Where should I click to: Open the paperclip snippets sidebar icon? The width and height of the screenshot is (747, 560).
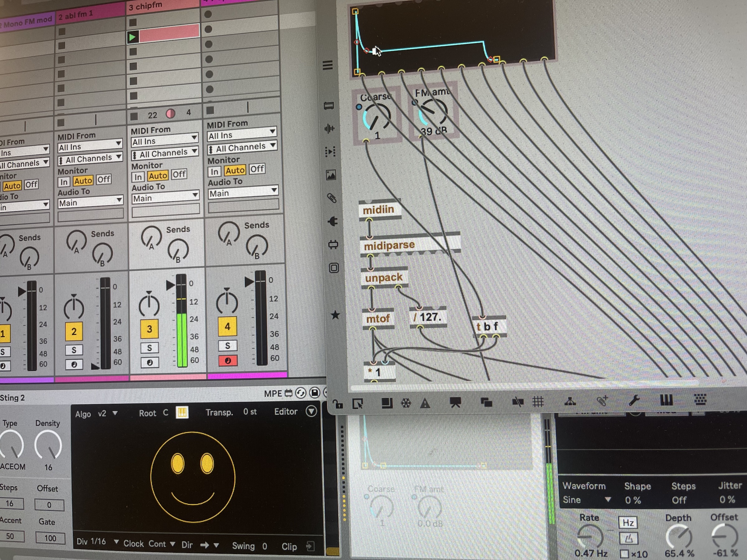click(x=332, y=198)
